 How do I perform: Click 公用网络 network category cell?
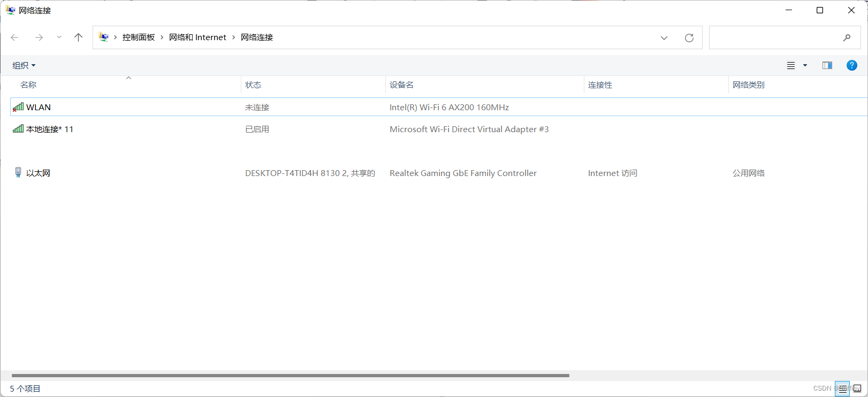tap(749, 173)
